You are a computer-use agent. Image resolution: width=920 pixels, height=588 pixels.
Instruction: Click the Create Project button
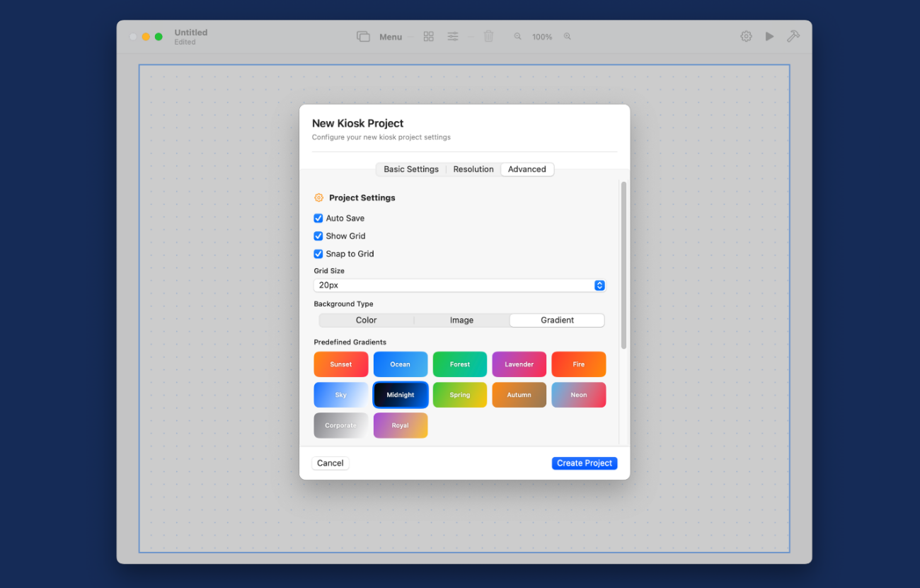click(x=585, y=463)
